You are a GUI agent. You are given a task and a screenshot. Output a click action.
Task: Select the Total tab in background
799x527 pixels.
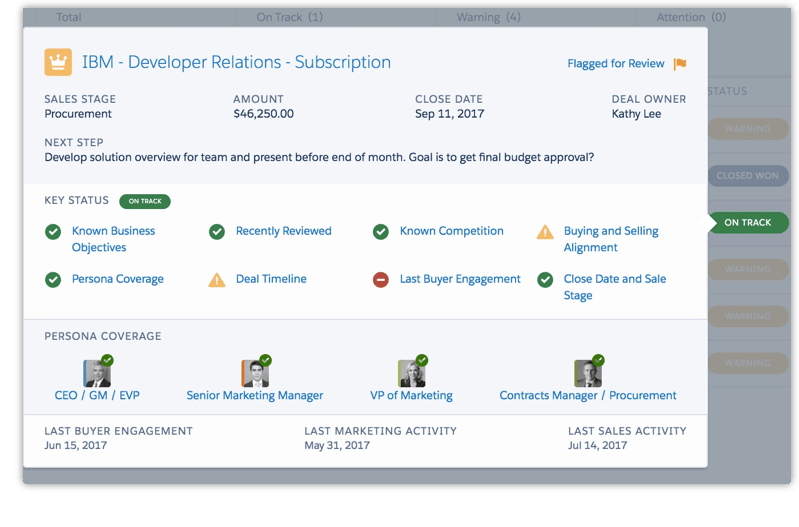tap(69, 17)
